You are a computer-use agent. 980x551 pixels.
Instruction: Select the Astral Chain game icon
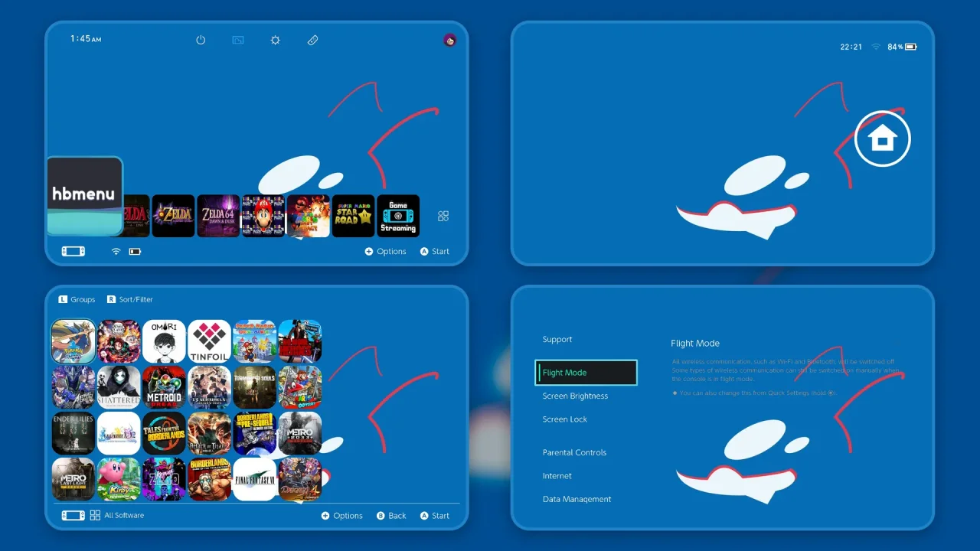coord(73,387)
